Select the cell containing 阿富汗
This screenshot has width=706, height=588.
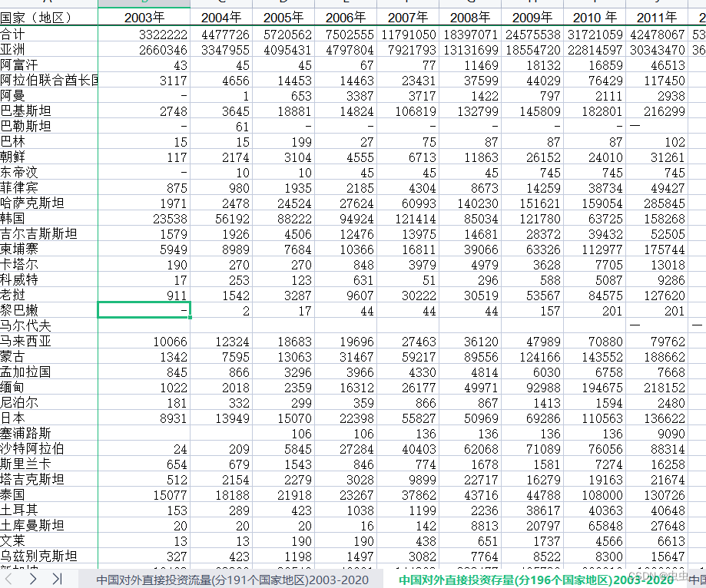coord(48,64)
